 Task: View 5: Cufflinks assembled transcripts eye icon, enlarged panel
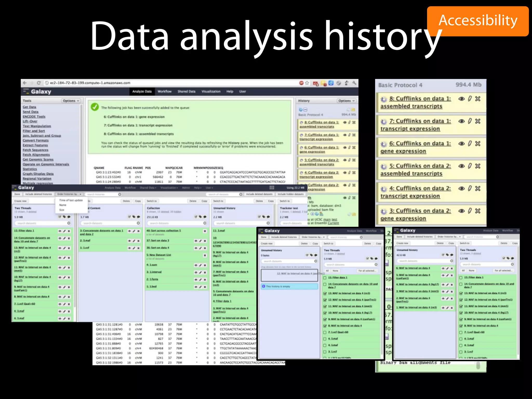[x=461, y=166]
